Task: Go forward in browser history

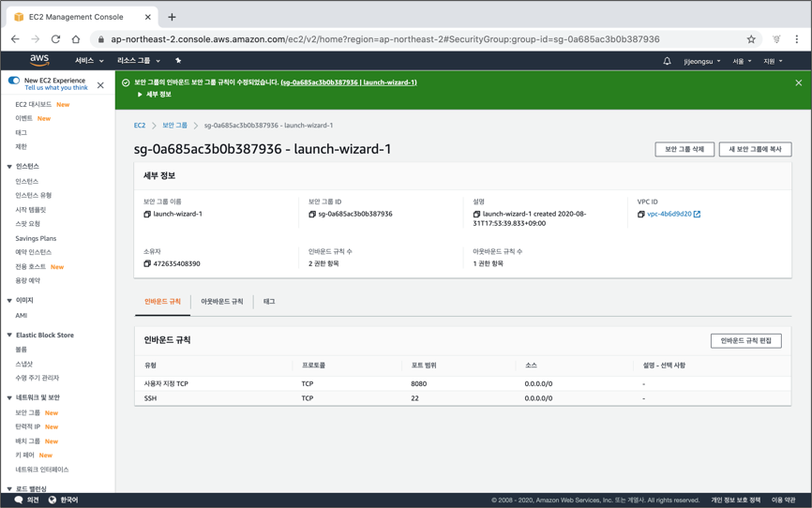Action: click(36, 39)
